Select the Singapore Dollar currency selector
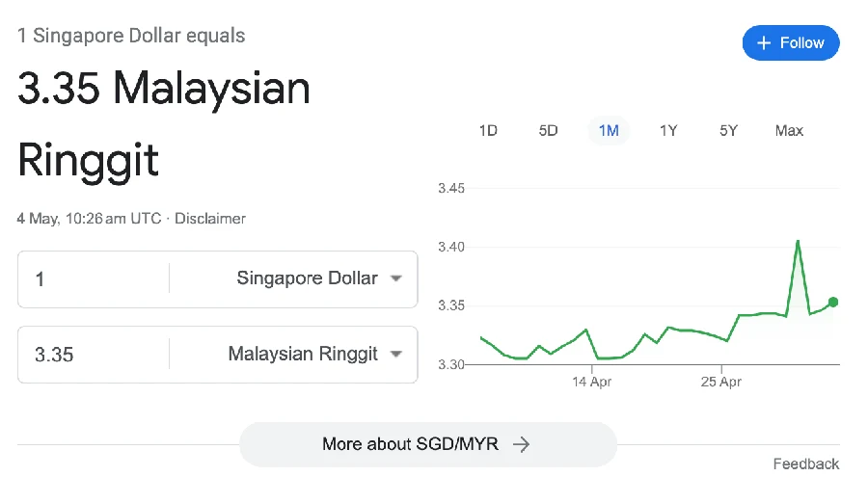The width and height of the screenshot is (868, 503). (x=293, y=278)
